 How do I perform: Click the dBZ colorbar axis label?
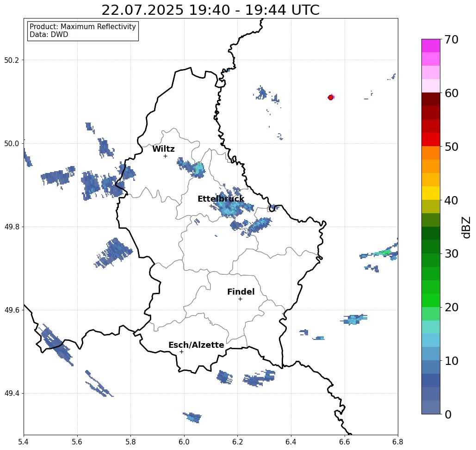tap(466, 227)
